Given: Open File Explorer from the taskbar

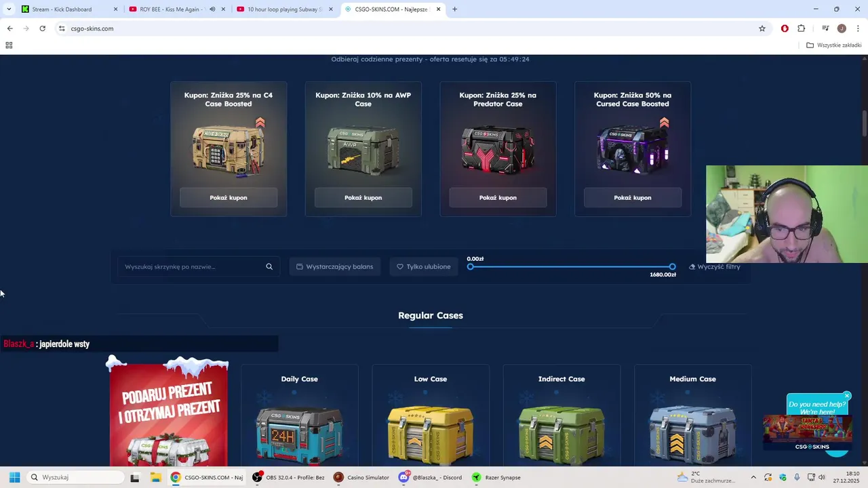Looking at the screenshot, I should point(155,477).
